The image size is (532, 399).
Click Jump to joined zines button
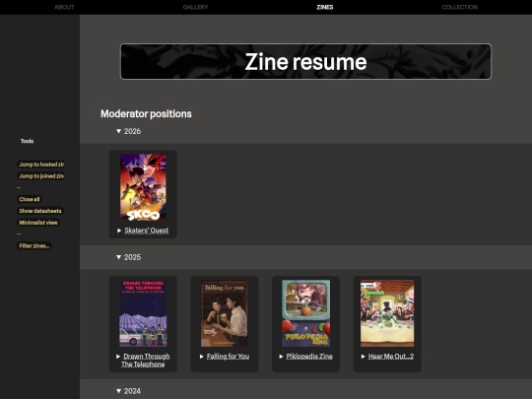(x=40, y=175)
